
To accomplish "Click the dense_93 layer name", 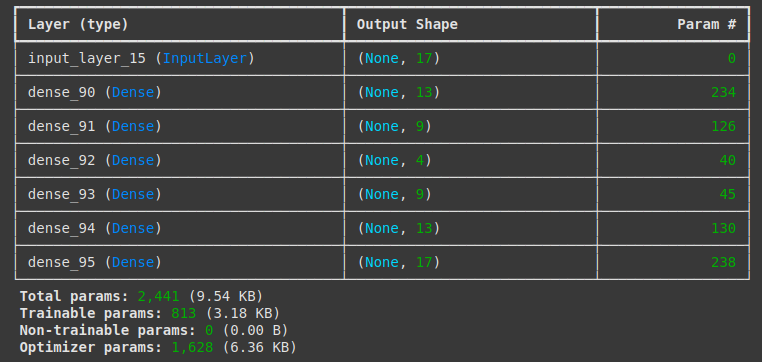I will [61, 194].
